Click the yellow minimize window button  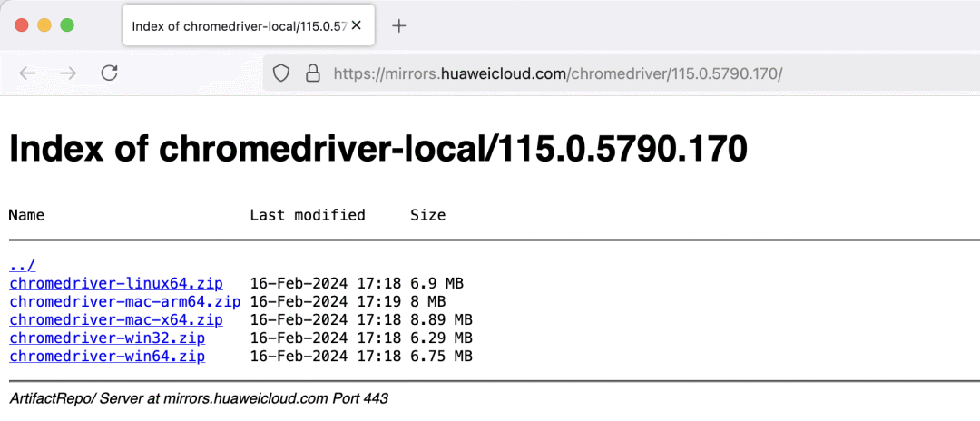click(44, 25)
